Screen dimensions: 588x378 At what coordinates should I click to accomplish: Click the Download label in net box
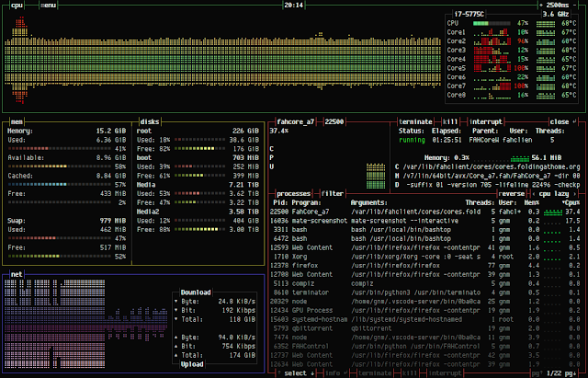(x=196, y=292)
